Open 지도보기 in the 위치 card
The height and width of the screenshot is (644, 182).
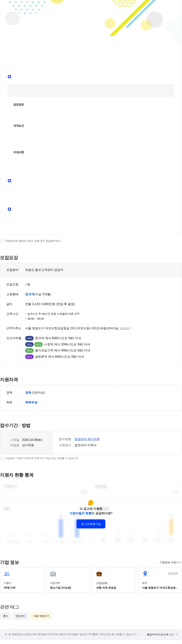pos(173,573)
